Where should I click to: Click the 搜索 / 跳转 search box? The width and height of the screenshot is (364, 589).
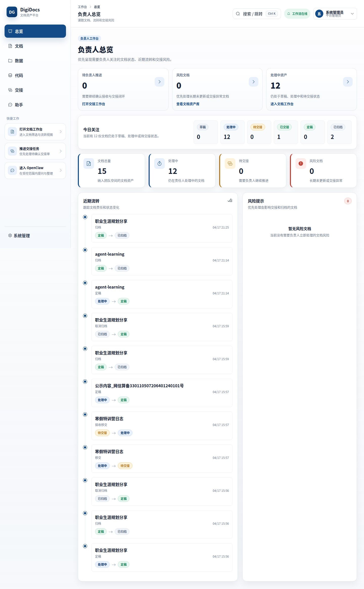click(257, 14)
